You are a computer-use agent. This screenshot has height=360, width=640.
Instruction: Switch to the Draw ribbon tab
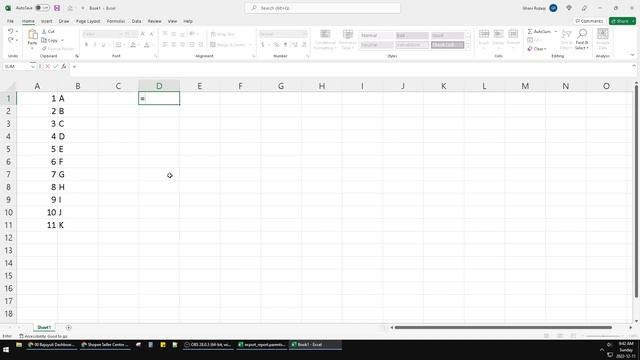point(64,21)
